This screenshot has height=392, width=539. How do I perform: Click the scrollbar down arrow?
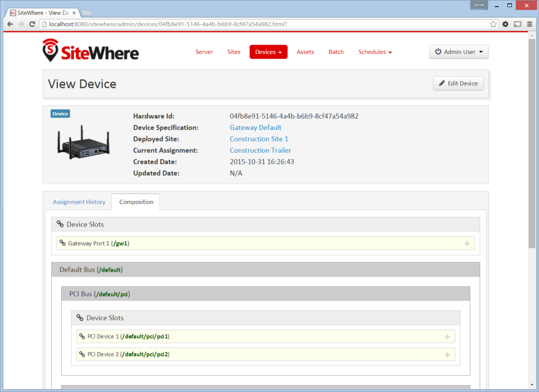pyautogui.click(x=532, y=385)
